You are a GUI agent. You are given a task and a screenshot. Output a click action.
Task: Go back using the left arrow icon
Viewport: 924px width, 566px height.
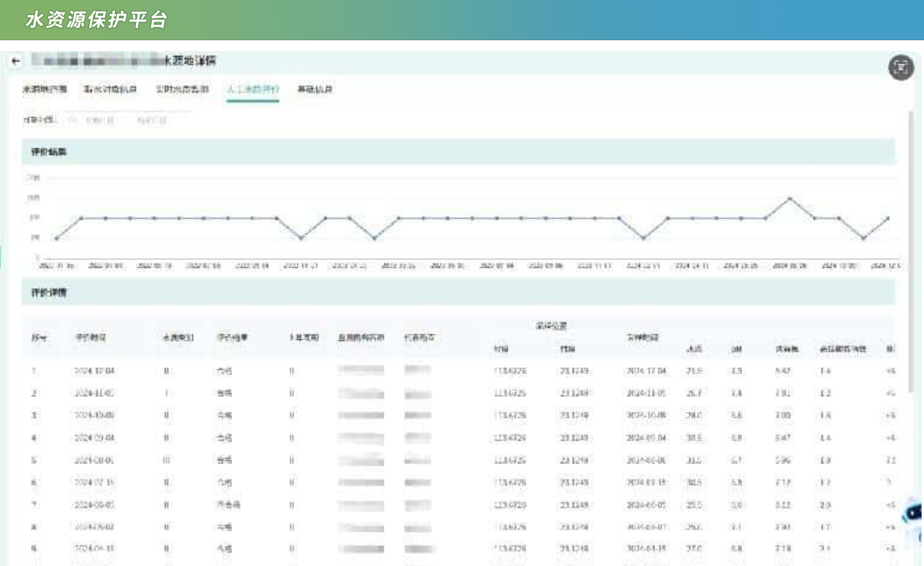(15, 61)
